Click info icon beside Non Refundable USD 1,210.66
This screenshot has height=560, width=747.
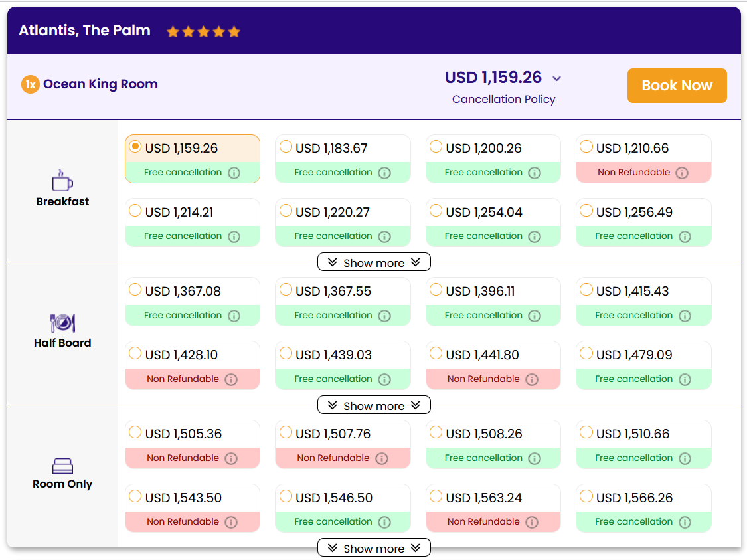[682, 173]
